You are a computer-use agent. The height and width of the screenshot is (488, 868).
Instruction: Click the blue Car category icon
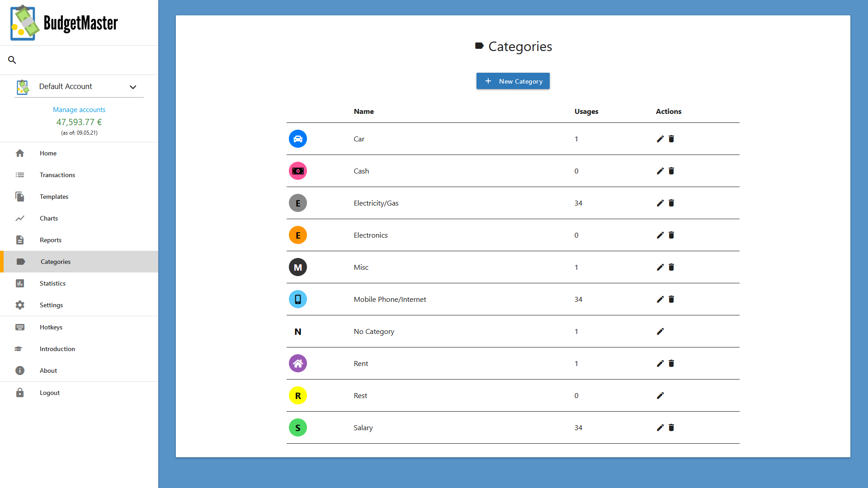pyautogui.click(x=298, y=139)
